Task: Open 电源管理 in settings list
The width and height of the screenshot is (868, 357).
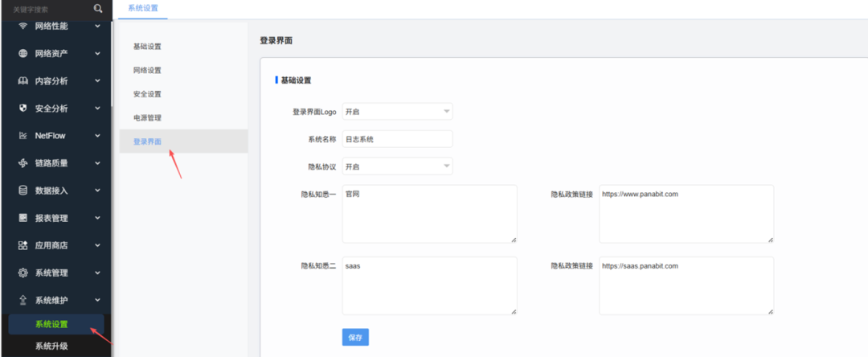Action: click(x=147, y=118)
